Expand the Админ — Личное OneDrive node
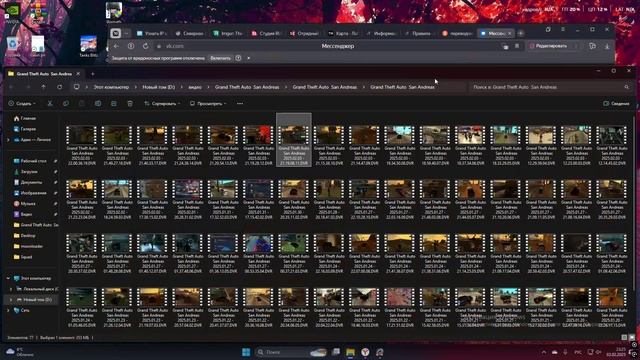The width and height of the screenshot is (640, 360). (x=8, y=140)
